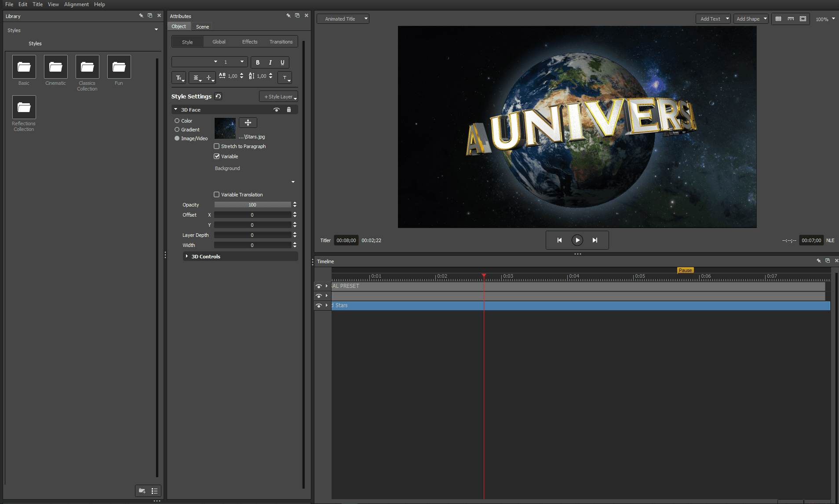The height and width of the screenshot is (504, 839).
Task: Open the Alignment menu
Action: [x=77, y=4]
